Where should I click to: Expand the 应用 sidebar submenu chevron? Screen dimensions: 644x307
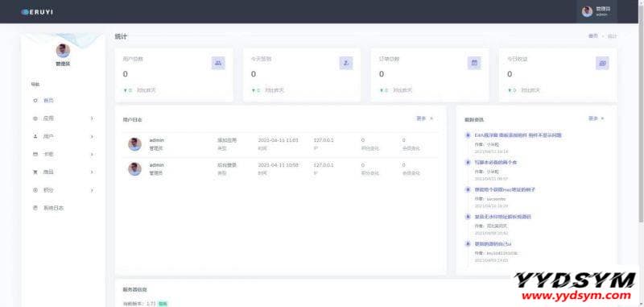tap(92, 118)
